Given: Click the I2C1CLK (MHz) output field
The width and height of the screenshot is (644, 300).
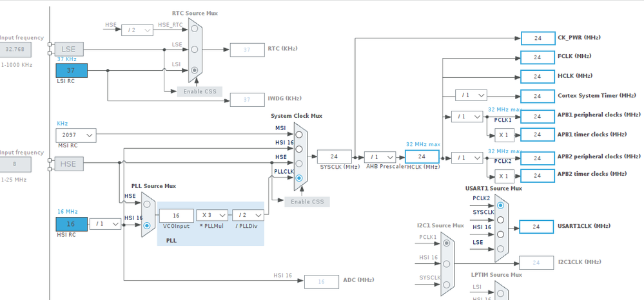Looking at the screenshot, I should [x=536, y=263].
